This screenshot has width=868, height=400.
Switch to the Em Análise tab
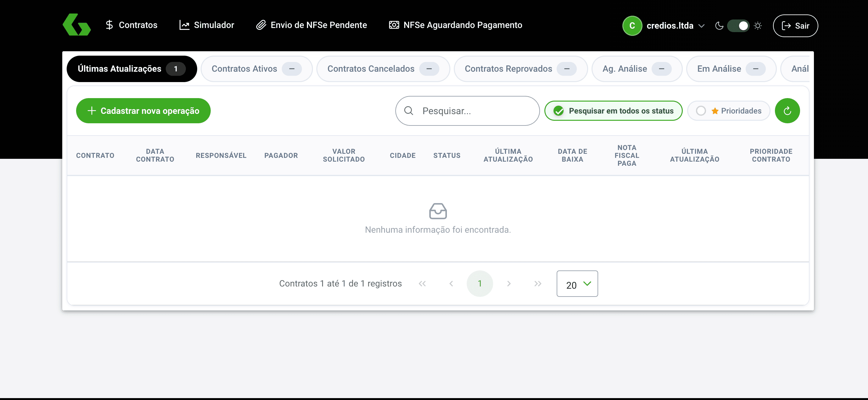point(731,69)
